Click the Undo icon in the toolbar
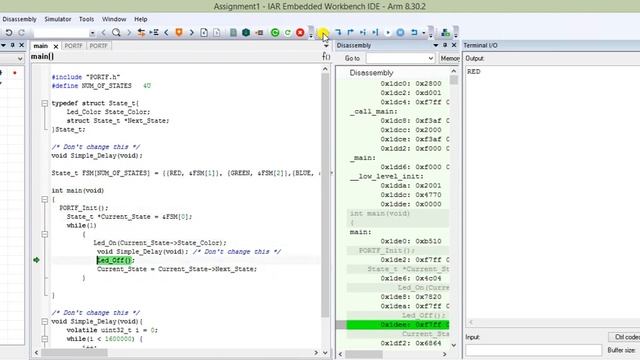640x360 pixels. pyautogui.click(x=9, y=32)
